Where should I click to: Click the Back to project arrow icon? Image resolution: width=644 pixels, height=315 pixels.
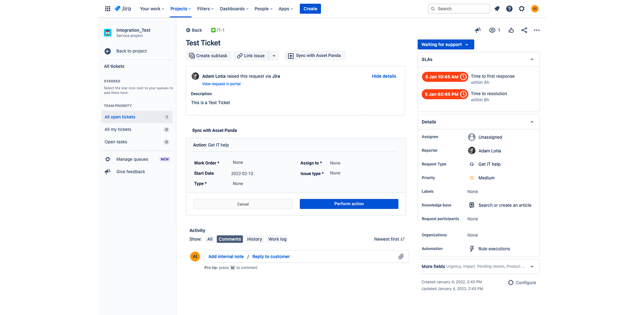coord(108,51)
